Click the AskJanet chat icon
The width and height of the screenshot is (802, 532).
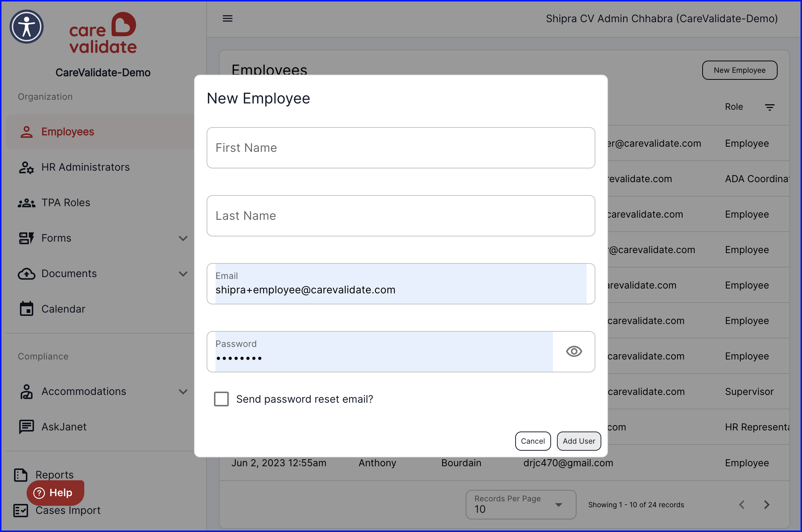(x=27, y=427)
